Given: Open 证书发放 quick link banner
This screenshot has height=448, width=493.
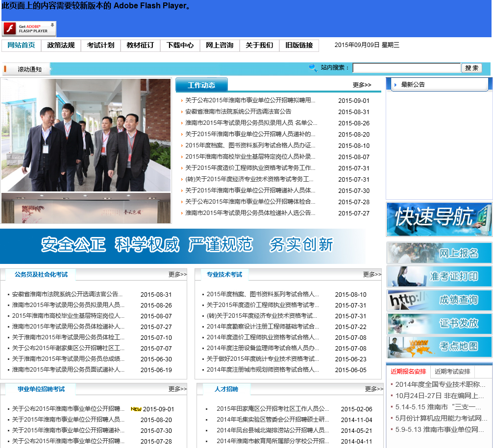Looking at the screenshot, I should click(x=439, y=324).
